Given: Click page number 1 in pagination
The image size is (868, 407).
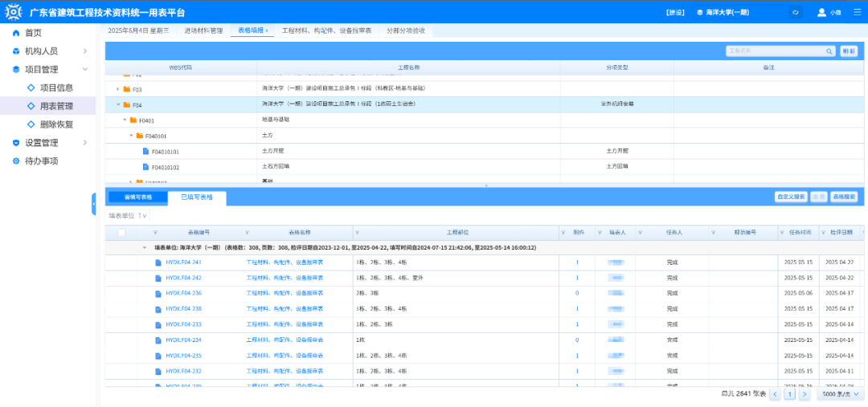Looking at the screenshot, I should click(x=790, y=394).
